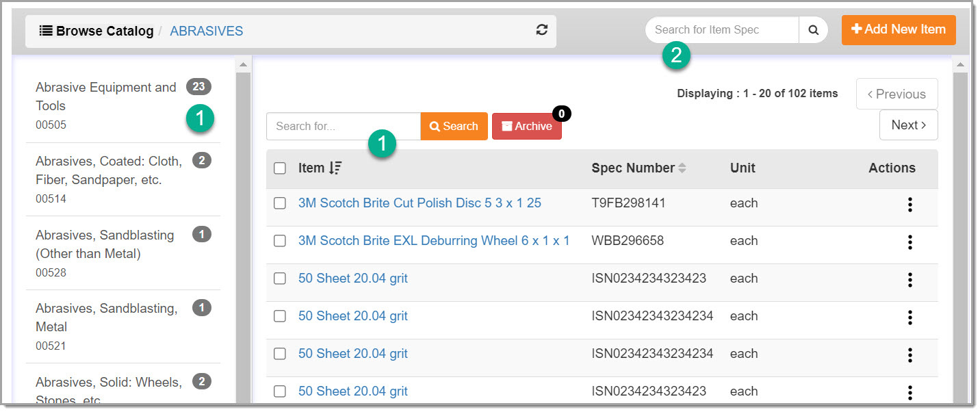Click the 23 count badge for Abrasive Equipment
The width and height of the screenshot is (980, 412).
198,87
